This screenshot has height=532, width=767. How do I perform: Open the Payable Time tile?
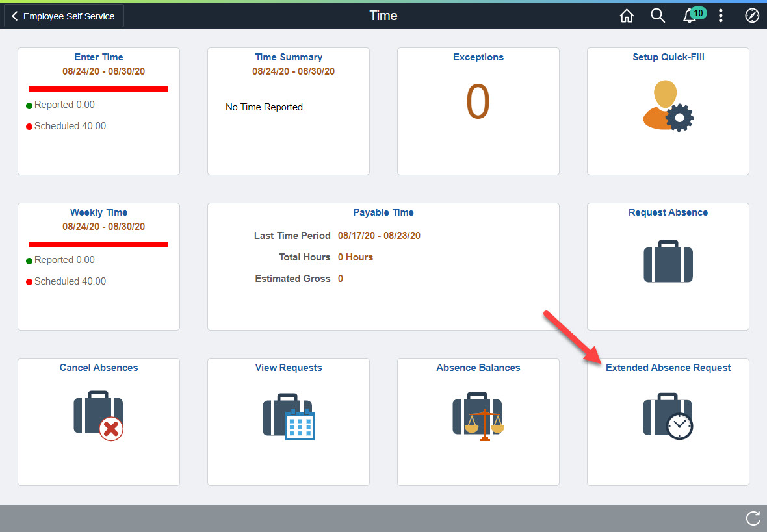click(x=383, y=266)
